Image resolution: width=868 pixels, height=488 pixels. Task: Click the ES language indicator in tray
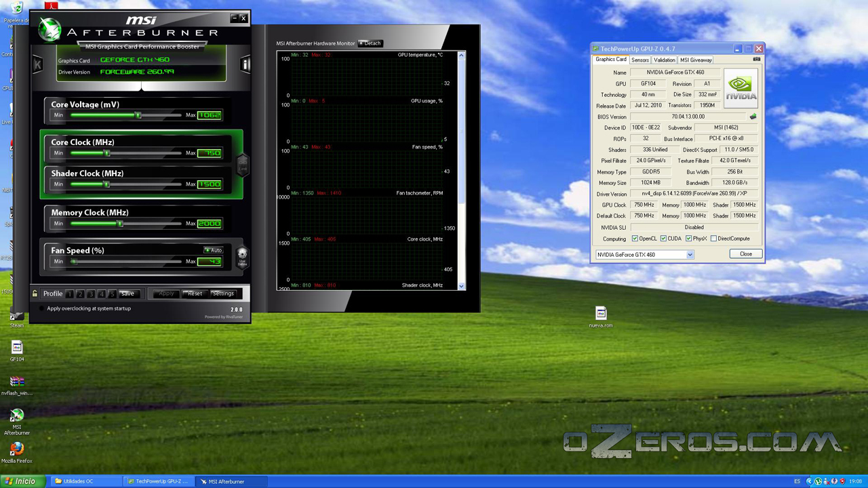coord(797,481)
